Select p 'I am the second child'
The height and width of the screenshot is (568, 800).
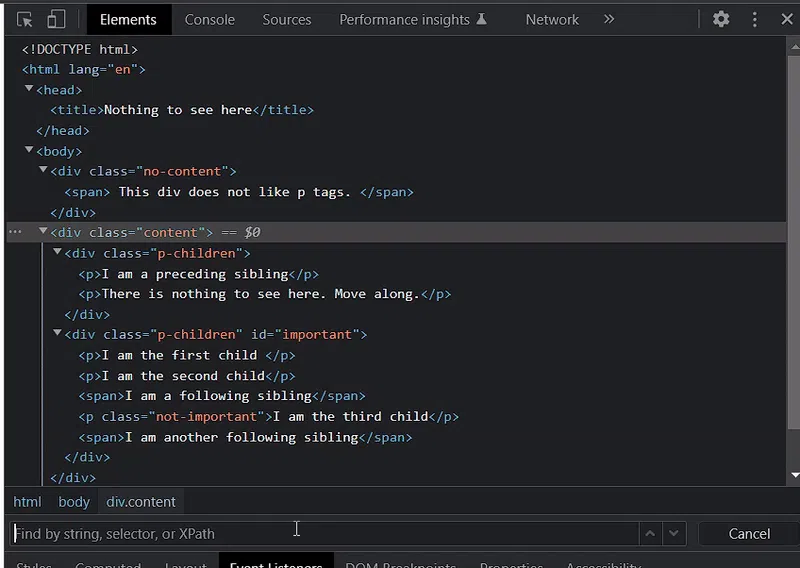[x=187, y=376]
